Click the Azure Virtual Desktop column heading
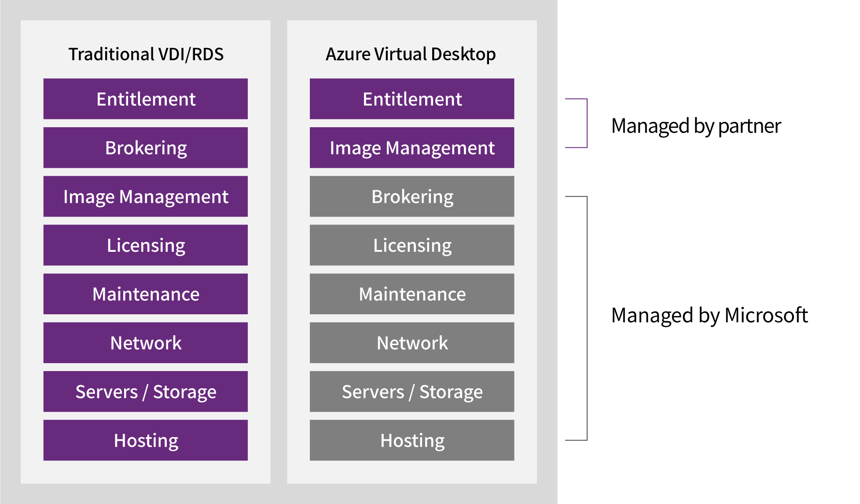860x504 pixels. click(411, 54)
